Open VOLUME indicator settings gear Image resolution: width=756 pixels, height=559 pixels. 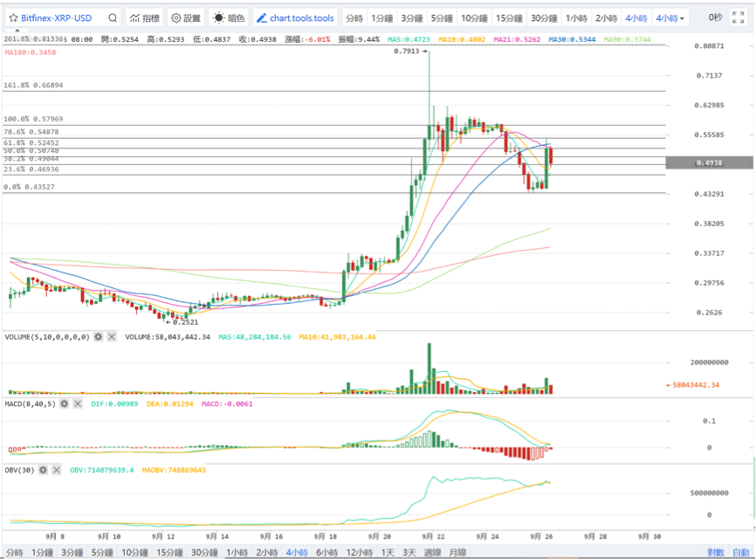99,336
